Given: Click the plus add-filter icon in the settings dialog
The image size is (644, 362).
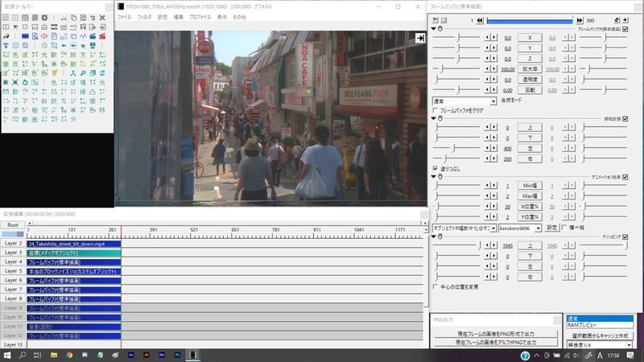Looking at the screenshot, I should tap(625, 20).
